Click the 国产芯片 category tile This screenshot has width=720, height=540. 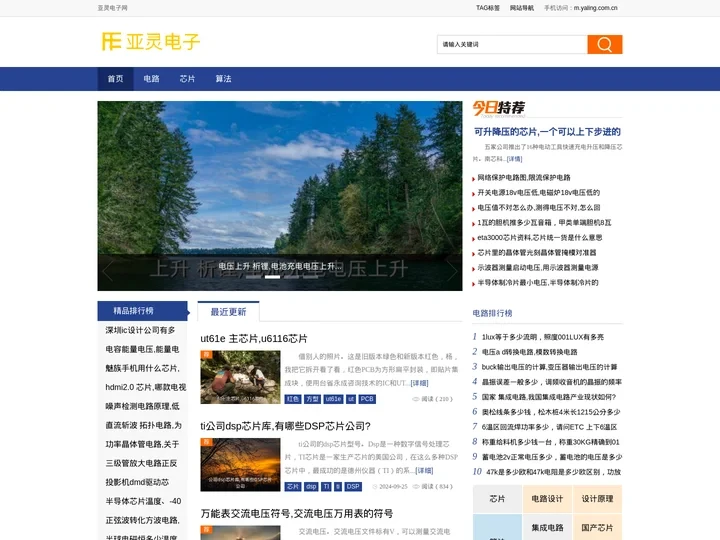(x=597, y=528)
